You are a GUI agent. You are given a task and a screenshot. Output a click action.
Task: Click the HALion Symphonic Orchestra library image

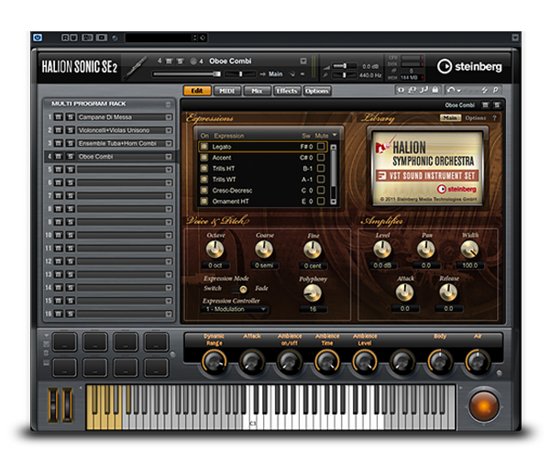pyautogui.click(x=427, y=168)
